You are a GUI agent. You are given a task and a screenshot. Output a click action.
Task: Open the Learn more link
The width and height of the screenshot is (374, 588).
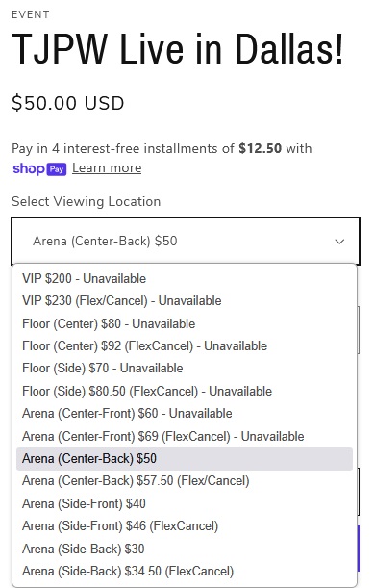(x=107, y=168)
